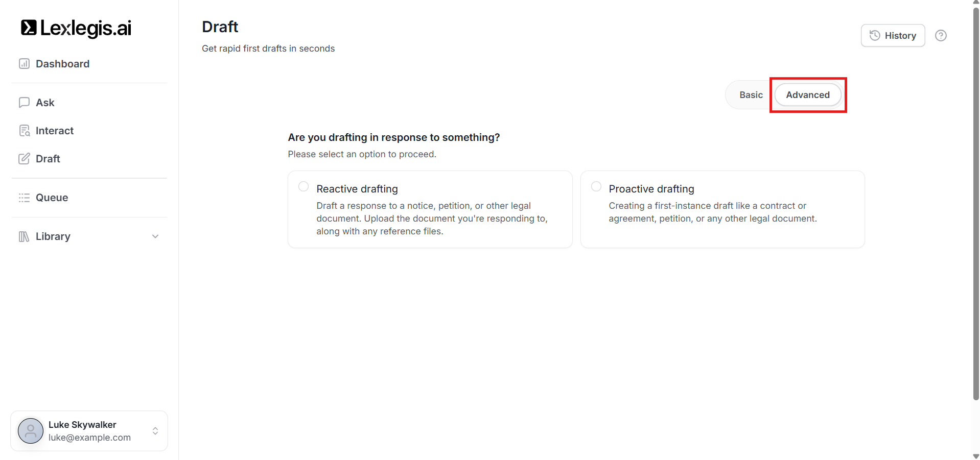Click the page vertical scrollbar

click(x=976, y=204)
